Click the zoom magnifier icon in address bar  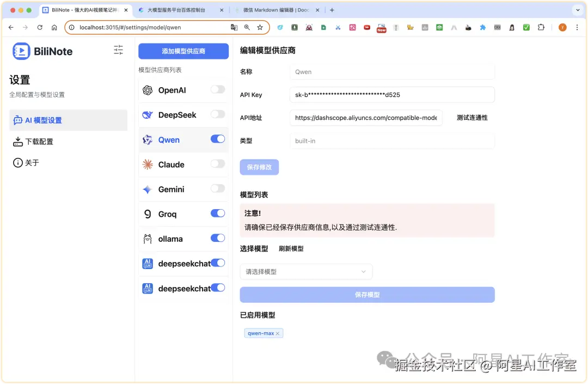[x=247, y=27]
